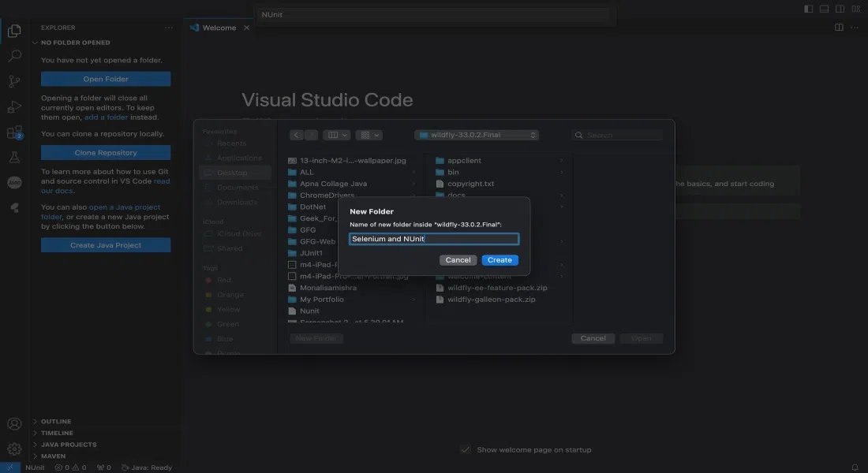868x473 pixels.
Task: Open the Search view in activity bar
Action: [x=14, y=56]
